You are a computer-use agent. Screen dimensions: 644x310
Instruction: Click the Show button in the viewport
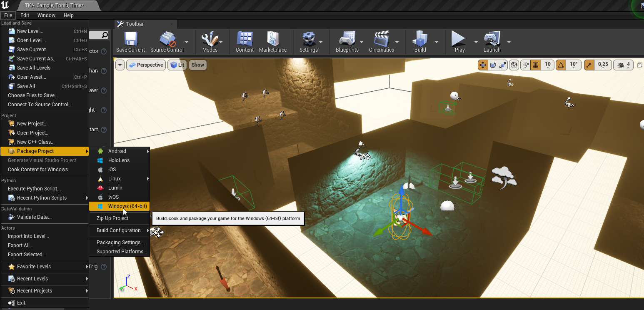[x=198, y=65]
